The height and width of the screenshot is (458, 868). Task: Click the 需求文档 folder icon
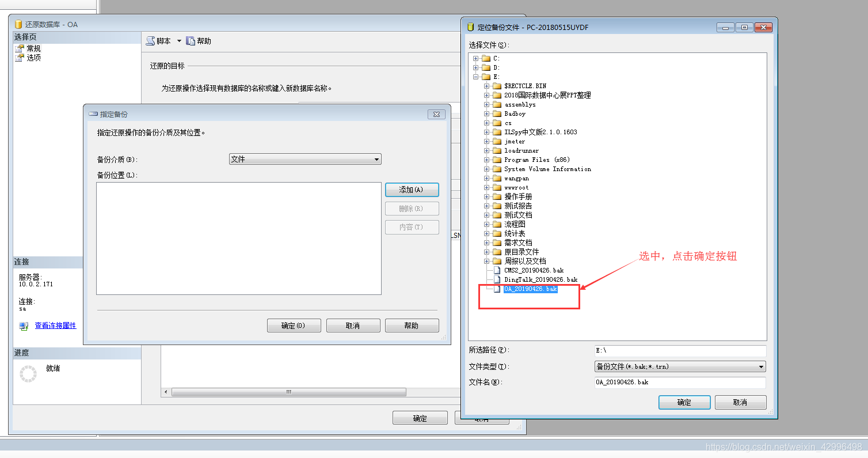497,243
